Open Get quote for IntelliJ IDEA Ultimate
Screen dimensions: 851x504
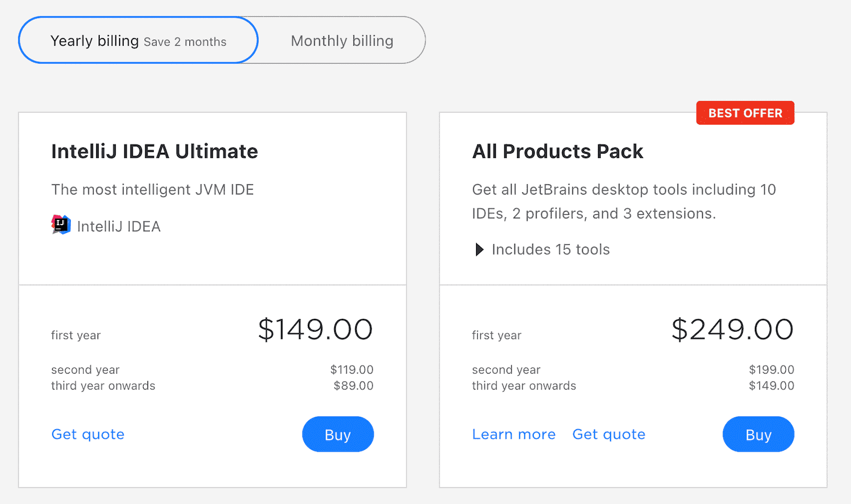click(x=88, y=434)
